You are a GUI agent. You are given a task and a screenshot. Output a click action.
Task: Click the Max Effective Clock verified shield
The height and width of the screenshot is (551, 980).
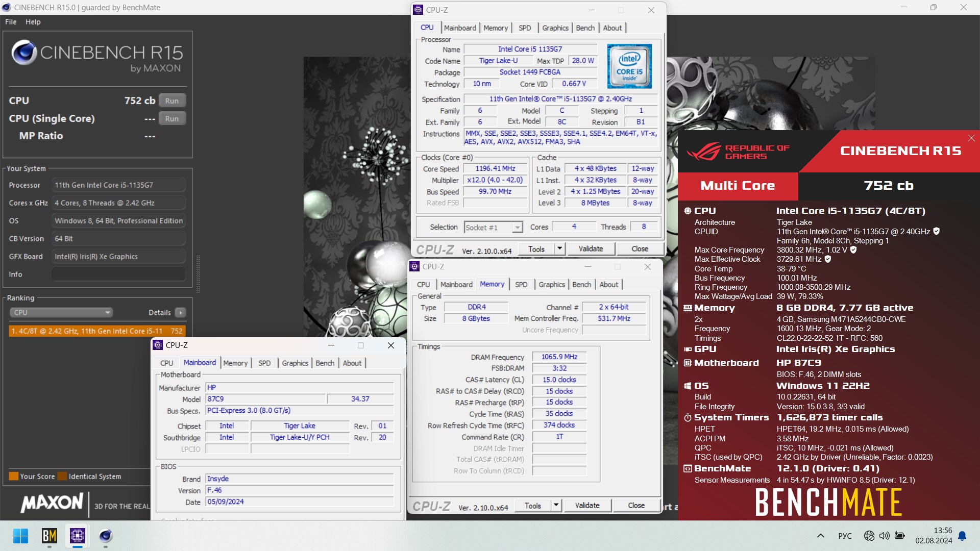point(828,259)
